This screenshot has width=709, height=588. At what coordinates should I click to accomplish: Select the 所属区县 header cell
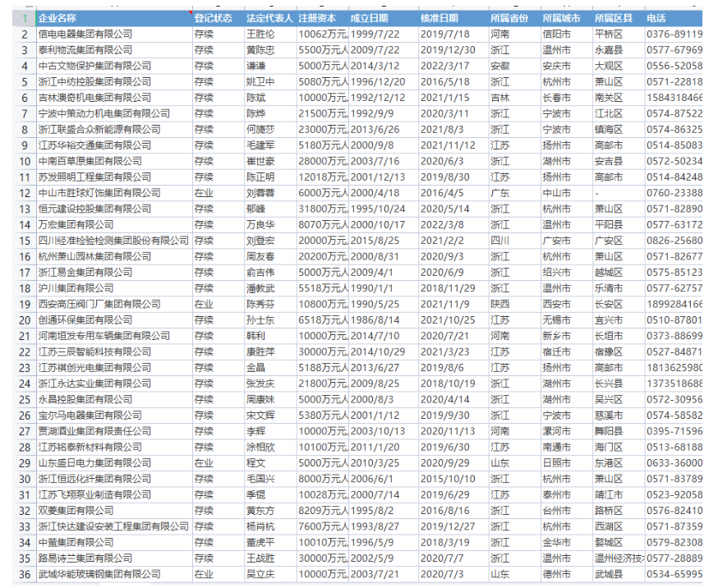pyautogui.click(x=619, y=19)
